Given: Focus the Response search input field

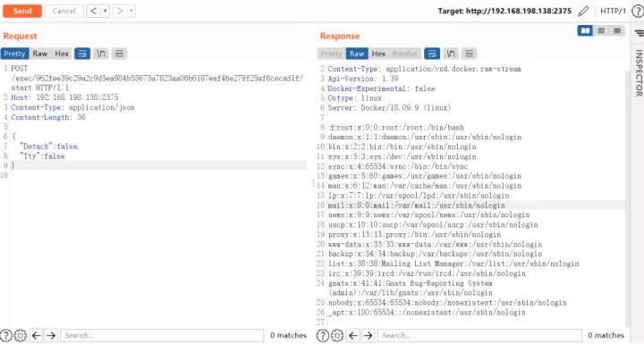Looking at the screenshot, I should [x=479, y=335].
